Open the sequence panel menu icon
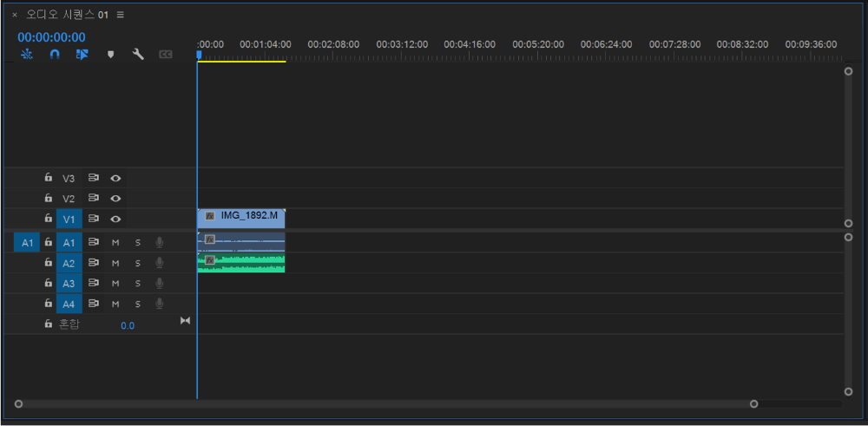This screenshot has width=868, height=426. [120, 15]
